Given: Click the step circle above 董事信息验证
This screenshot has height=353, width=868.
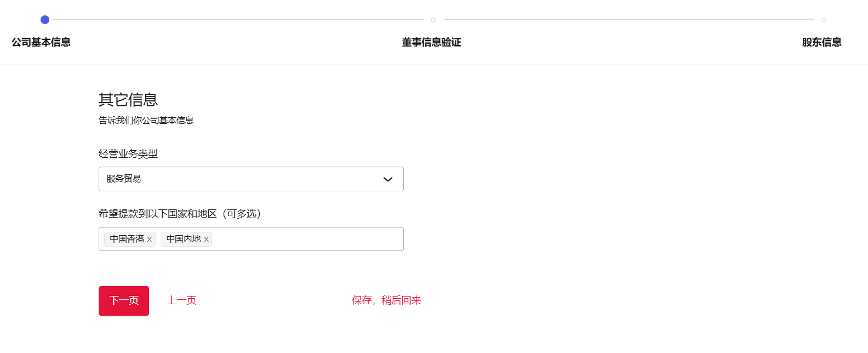Looking at the screenshot, I should click(x=433, y=20).
